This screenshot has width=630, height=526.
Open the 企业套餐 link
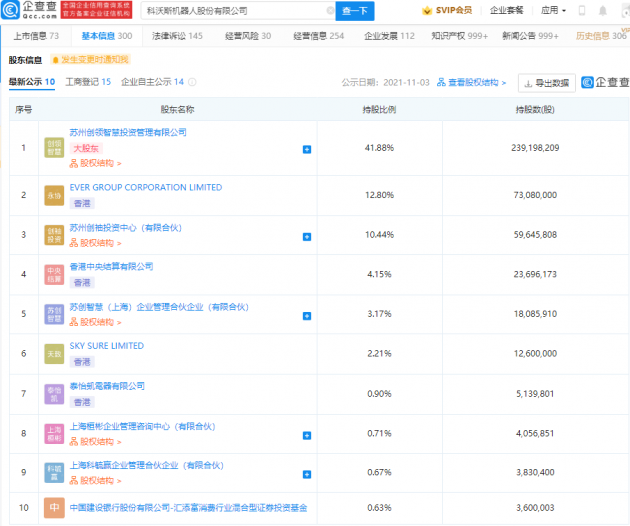tap(506, 10)
